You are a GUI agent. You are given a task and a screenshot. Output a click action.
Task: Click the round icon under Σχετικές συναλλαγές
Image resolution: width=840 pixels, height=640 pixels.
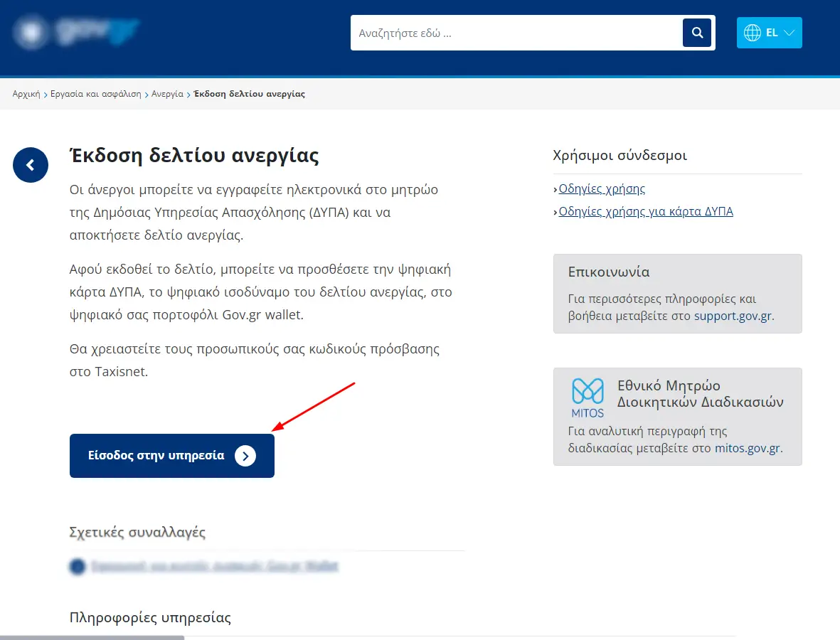point(77,567)
